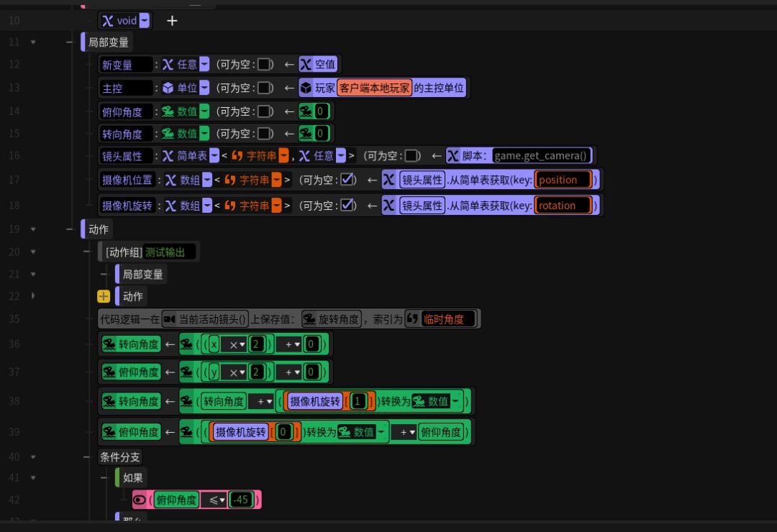Toggle 可为空 checkbox for 俯仰角度
Viewport: 777px width, 532px height.
coord(265,111)
